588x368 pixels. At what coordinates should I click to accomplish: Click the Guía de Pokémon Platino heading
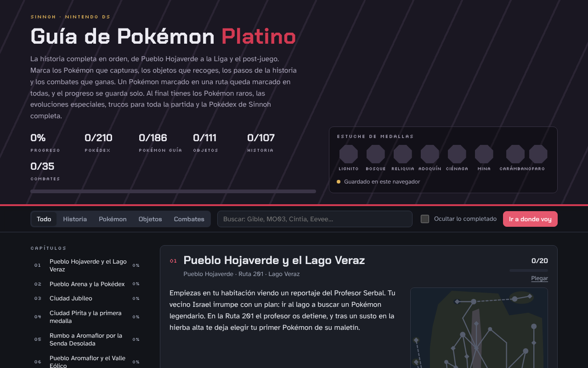pos(163,36)
